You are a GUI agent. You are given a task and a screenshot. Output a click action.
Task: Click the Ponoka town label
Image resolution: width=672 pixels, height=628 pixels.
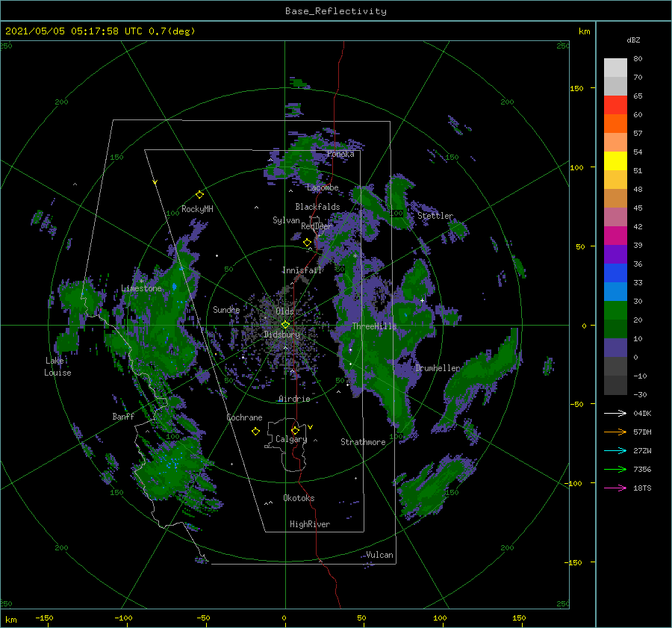[340, 154]
